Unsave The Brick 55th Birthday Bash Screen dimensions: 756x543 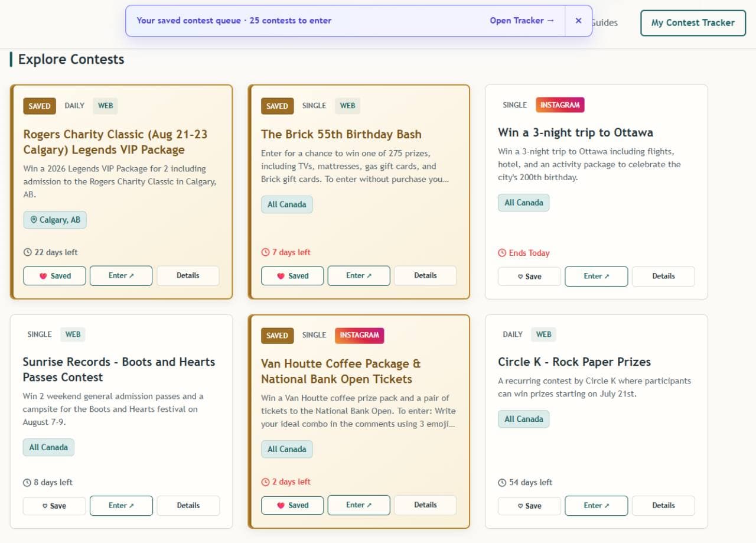tap(292, 276)
